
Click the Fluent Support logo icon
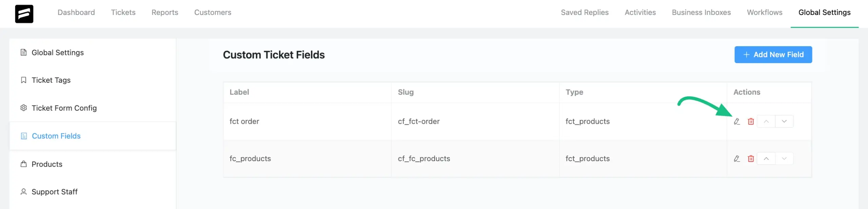(x=24, y=14)
